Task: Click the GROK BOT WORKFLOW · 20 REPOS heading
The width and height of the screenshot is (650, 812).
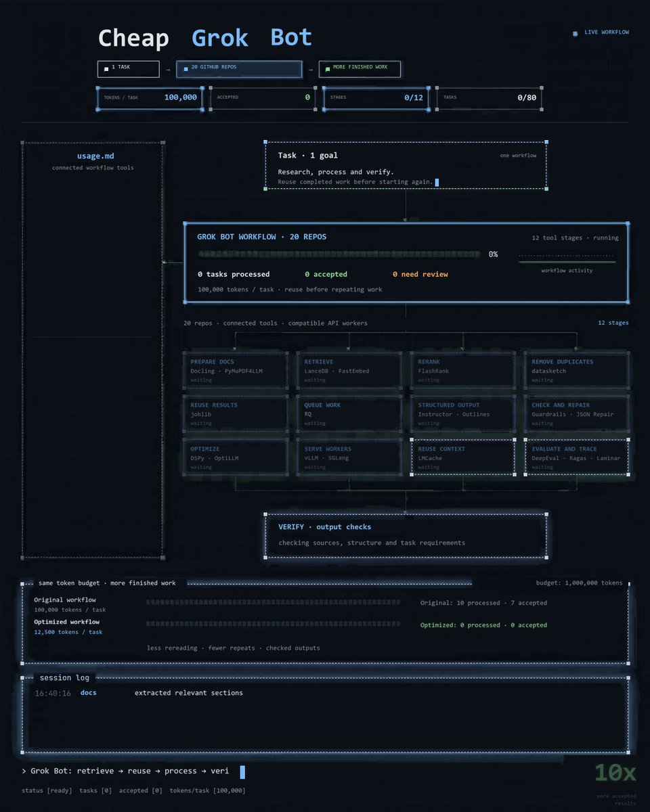Action: [262, 238]
